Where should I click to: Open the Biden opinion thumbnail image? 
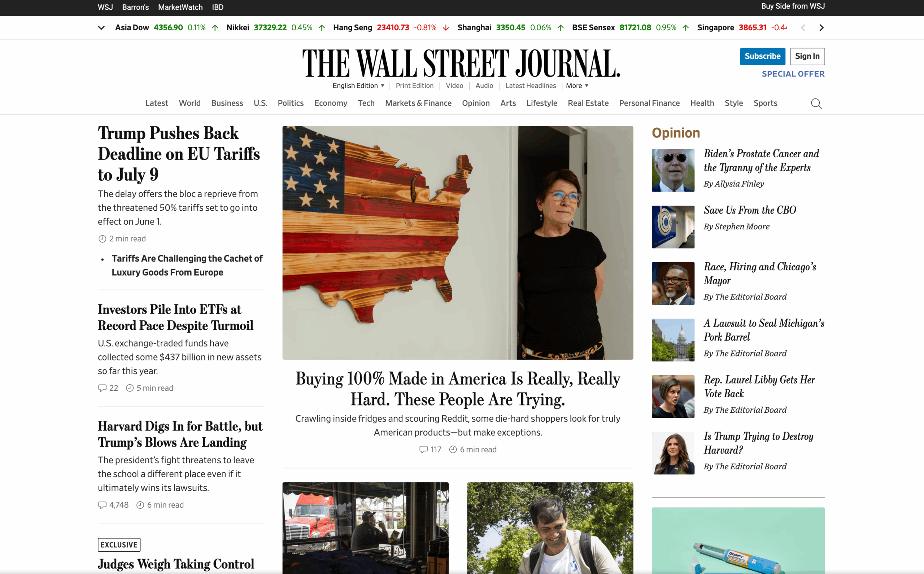[x=673, y=170]
